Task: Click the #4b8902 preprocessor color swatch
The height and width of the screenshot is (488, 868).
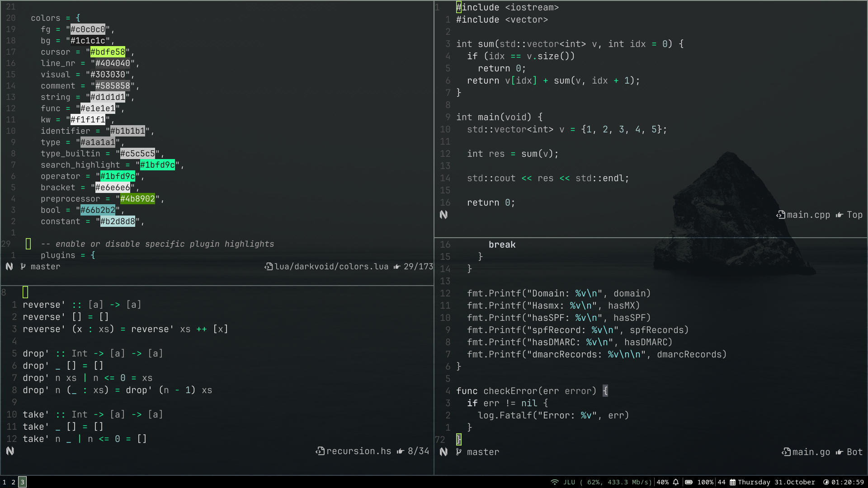Action: (x=137, y=199)
